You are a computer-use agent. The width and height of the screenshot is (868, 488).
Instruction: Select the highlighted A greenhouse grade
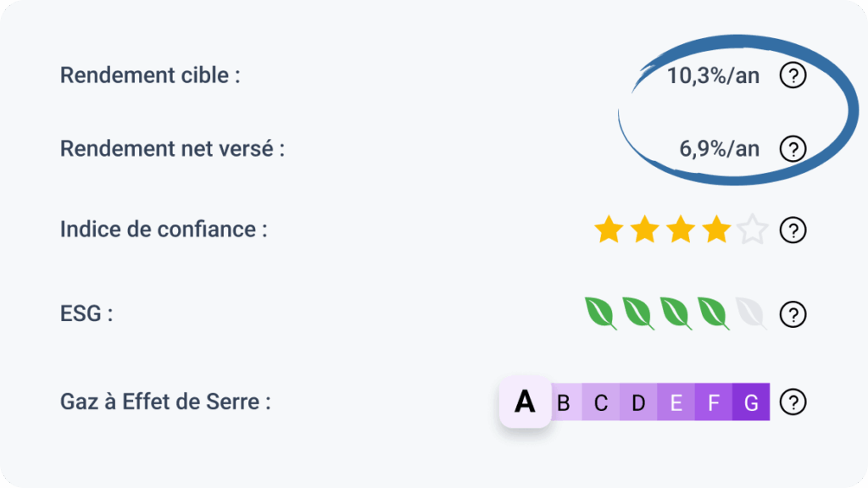525,402
